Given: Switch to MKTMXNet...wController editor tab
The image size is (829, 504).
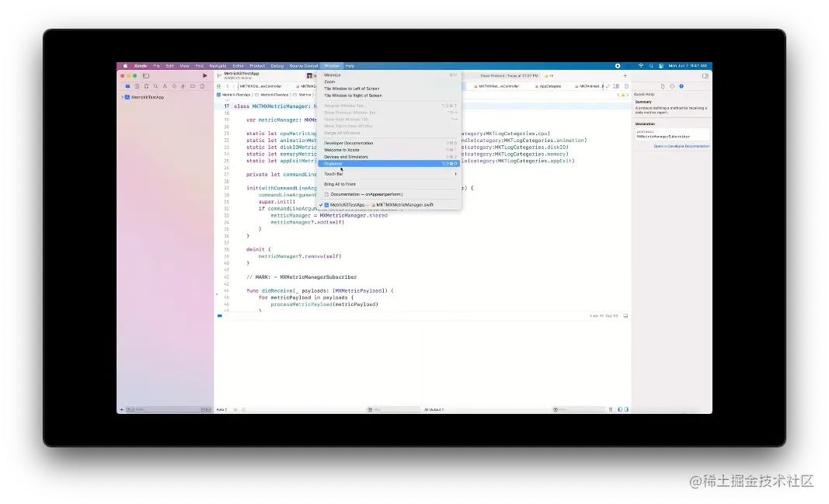Looking at the screenshot, I should pyautogui.click(x=496, y=86).
